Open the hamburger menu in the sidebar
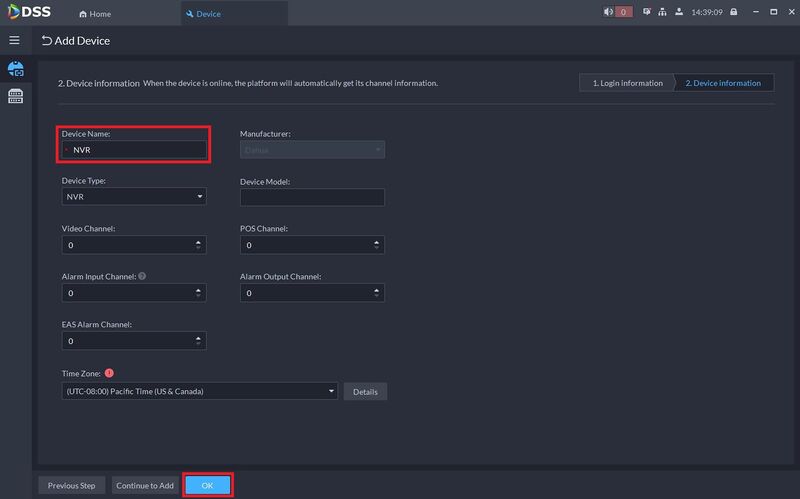The height and width of the screenshot is (499, 800). (14, 40)
